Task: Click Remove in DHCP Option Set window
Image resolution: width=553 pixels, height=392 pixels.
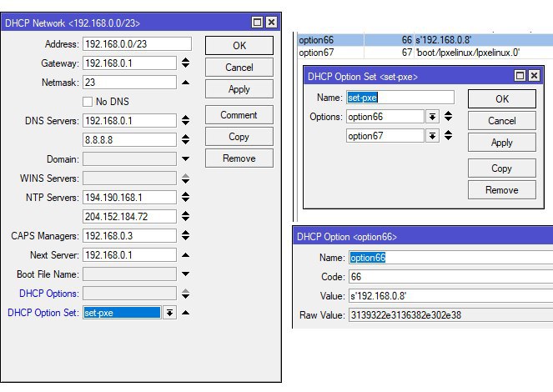Action: pos(502,190)
